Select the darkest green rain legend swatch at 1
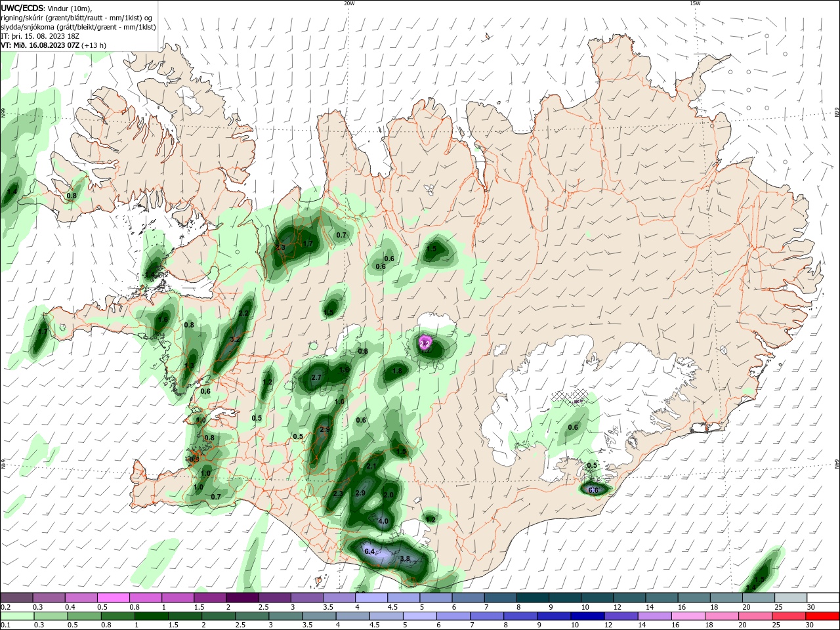This screenshot has height=630, width=840. pyautogui.click(x=151, y=617)
